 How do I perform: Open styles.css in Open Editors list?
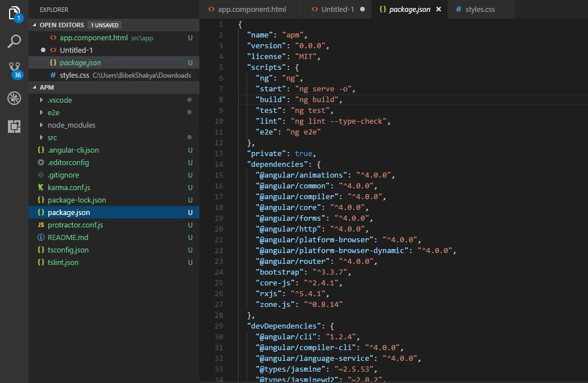pos(114,75)
